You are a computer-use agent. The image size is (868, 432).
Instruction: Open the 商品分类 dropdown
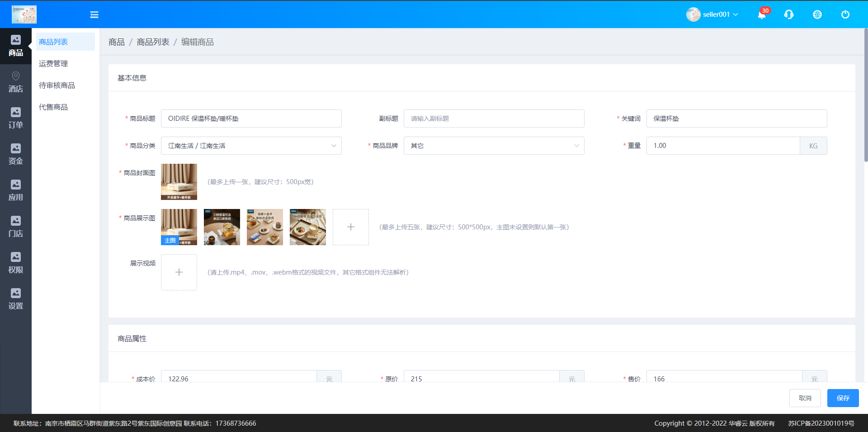(x=251, y=146)
